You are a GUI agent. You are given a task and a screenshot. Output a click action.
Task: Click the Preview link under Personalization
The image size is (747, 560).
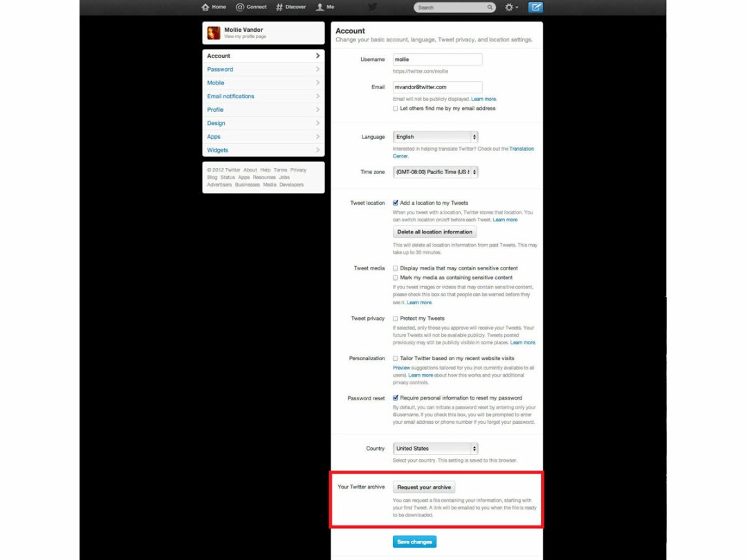pos(401,368)
